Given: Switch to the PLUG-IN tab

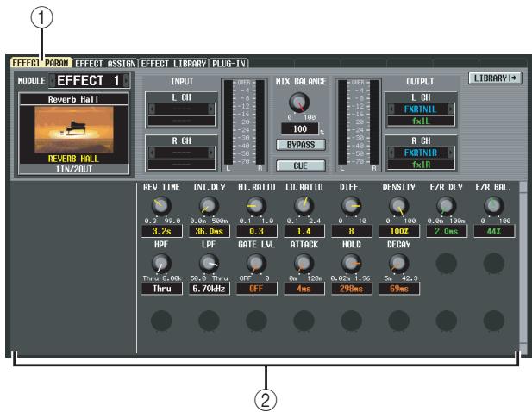Looking at the screenshot, I should click(228, 64).
